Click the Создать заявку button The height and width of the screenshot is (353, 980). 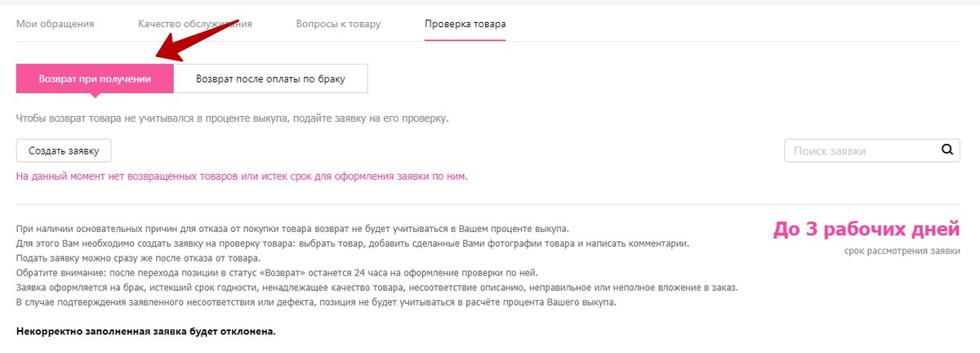tap(64, 151)
